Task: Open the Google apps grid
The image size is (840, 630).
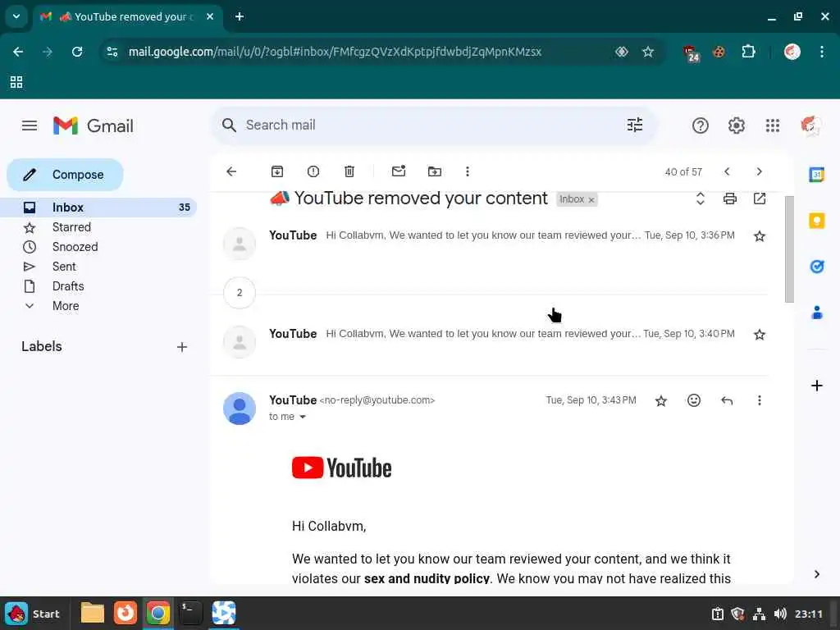Action: pyautogui.click(x=773, y=126)
